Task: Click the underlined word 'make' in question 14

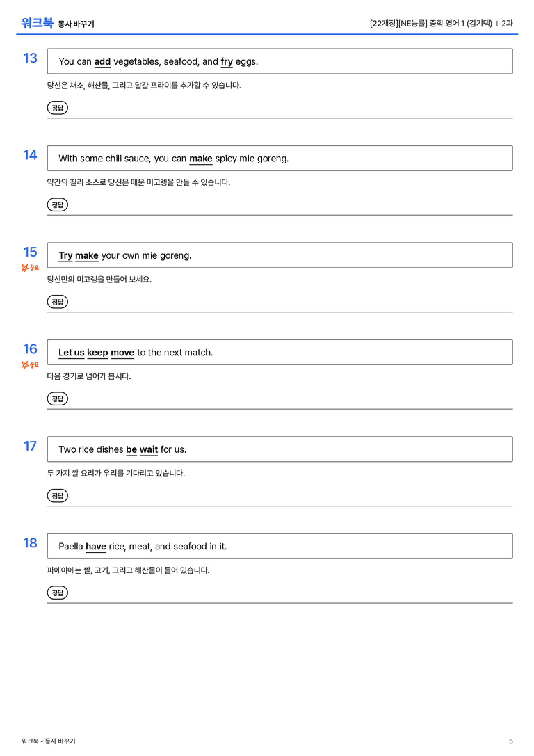Action: click(x=200, y=159)
